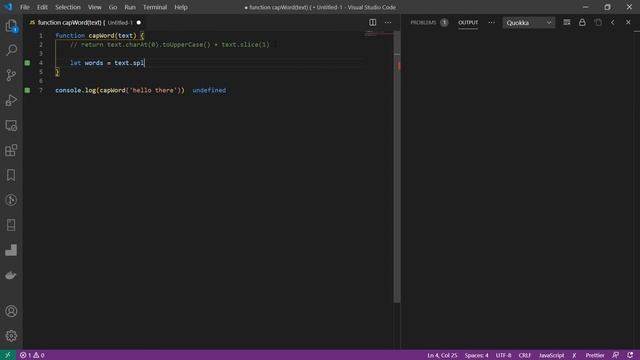Open the Search view
Screen dimensions: 640x360
(11, 50)
